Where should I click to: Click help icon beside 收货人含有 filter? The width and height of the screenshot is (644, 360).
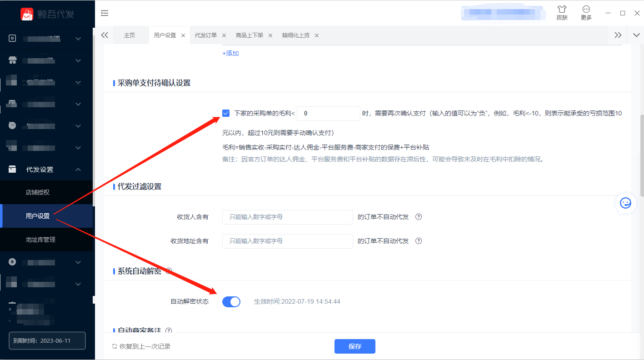[x=419, y=217]
